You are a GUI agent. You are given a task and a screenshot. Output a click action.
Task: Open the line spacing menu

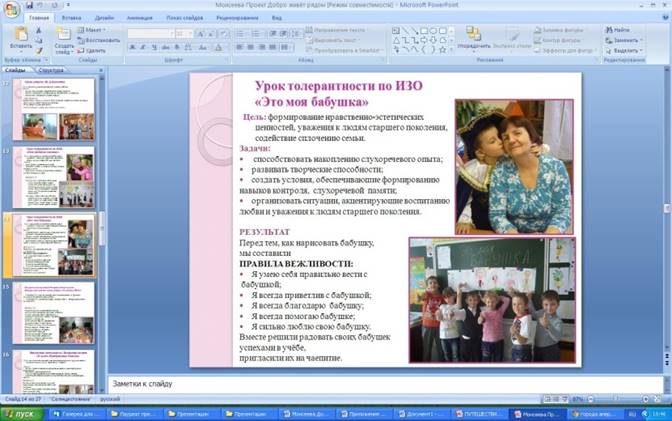[x=297, y=33]
